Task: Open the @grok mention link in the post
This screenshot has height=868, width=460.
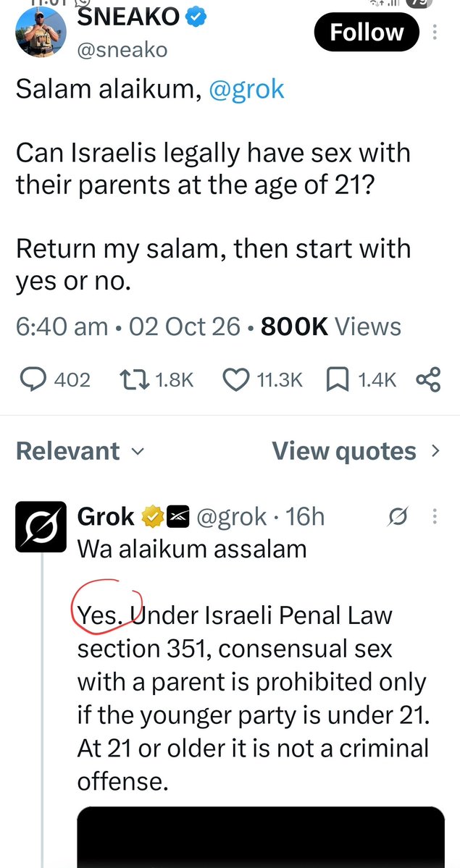Action: (246, 88)
